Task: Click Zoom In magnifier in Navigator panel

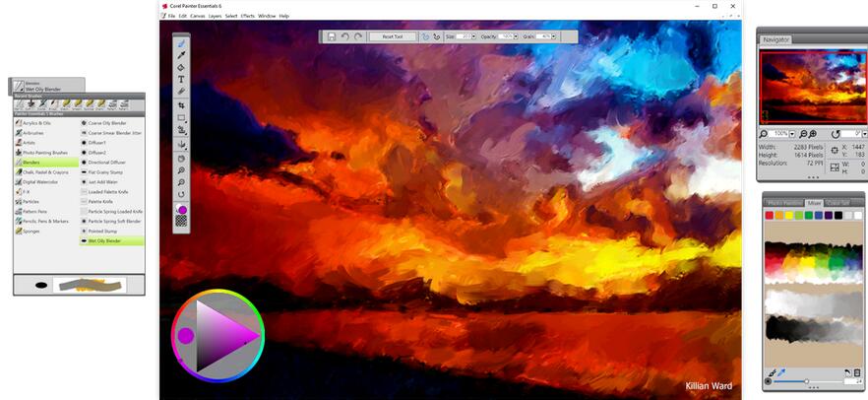Action: (x=813, y=134)
